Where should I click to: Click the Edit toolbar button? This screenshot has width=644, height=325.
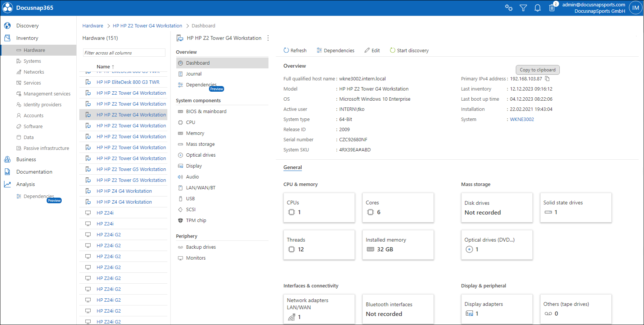click(372, 50)
